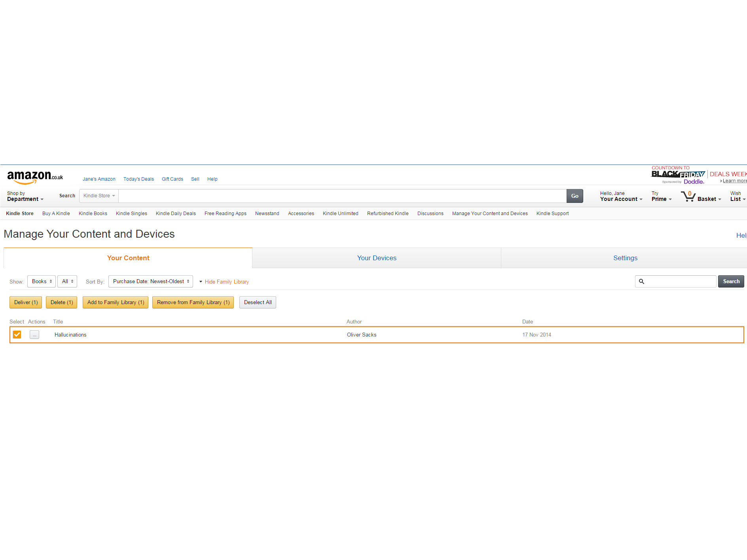
Task: Click the Hallucinations book title
Action: (70, 335)
